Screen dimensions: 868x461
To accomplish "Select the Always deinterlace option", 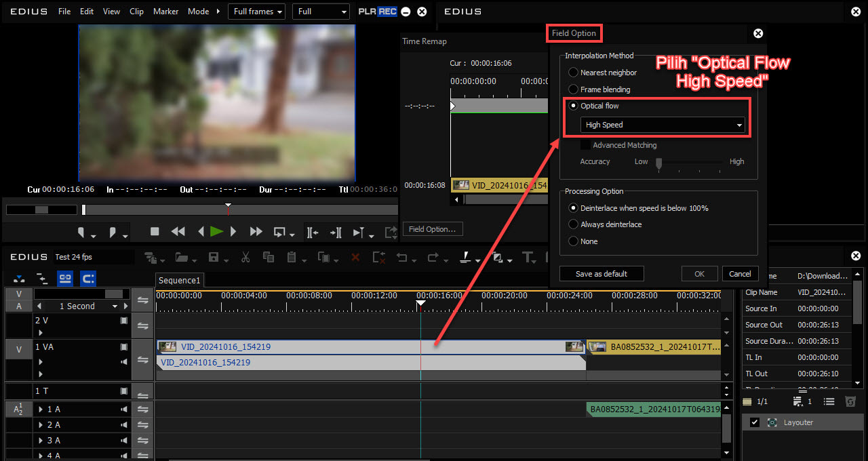I will [x=574, y=224].
